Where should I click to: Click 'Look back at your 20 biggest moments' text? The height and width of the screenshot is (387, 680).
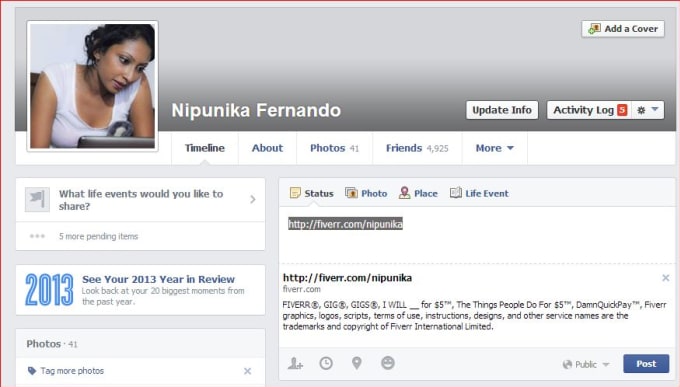tap(163, 296)
